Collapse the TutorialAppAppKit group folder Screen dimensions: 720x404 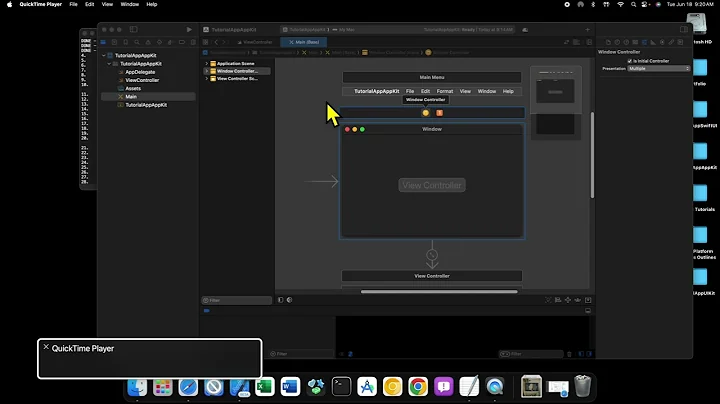point(109,64)
